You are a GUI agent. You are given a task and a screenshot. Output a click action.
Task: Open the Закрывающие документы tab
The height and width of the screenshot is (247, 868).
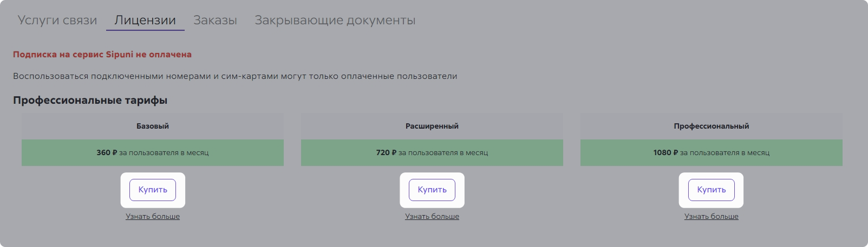tap(335, 21)
